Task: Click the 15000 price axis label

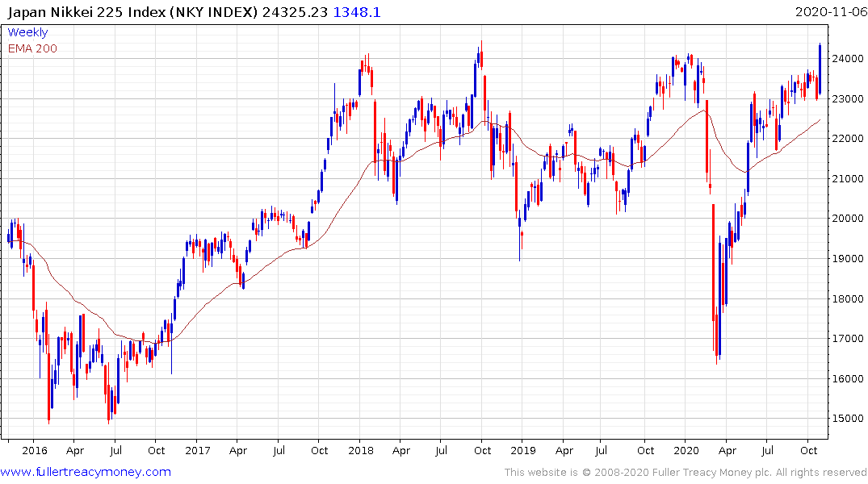Action: (848, 418)
